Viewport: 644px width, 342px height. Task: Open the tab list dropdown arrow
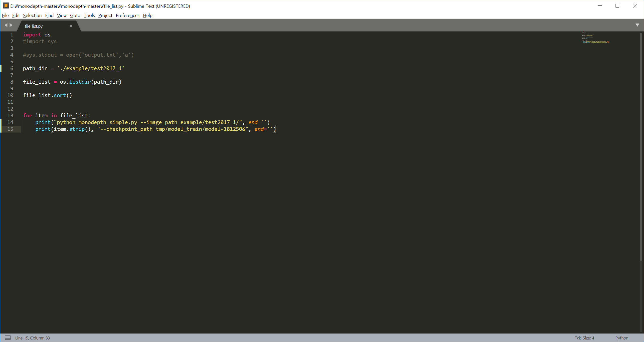coord(637,25)
